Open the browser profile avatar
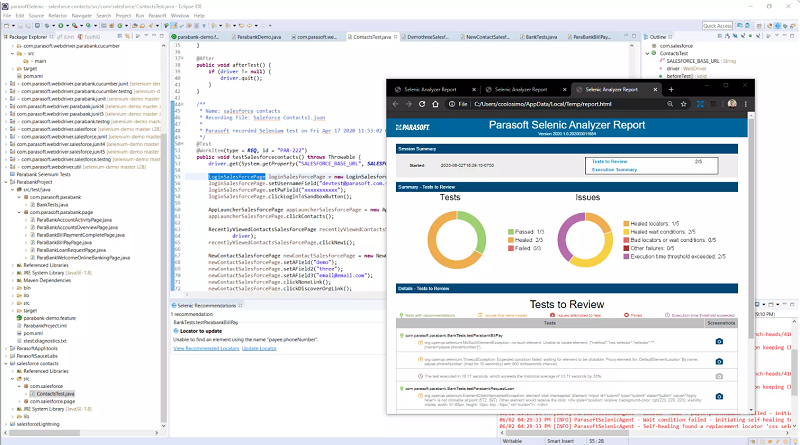This screenshot has width=800, height=445. point(732,104)
